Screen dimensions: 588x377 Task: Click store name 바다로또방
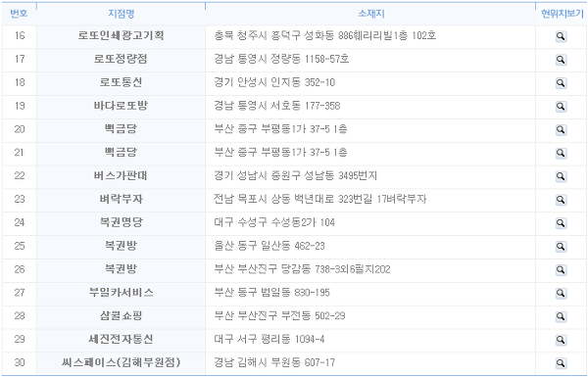121,106
